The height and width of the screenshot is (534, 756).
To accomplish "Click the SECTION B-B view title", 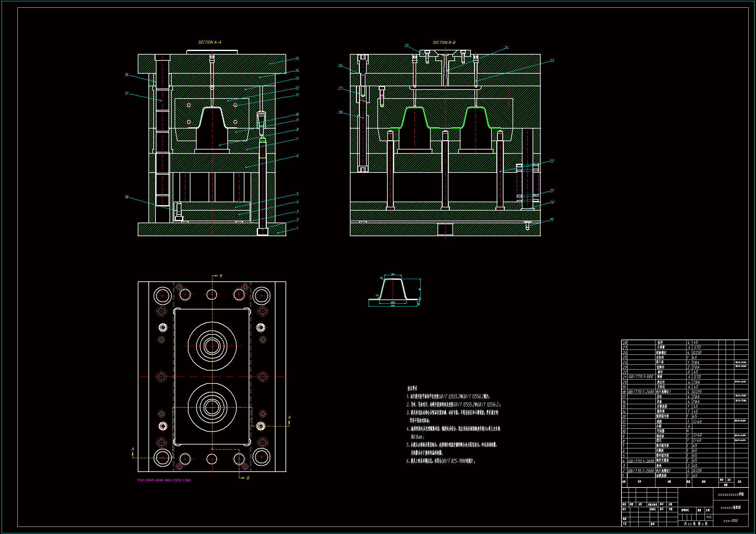I will pos(444,42).
